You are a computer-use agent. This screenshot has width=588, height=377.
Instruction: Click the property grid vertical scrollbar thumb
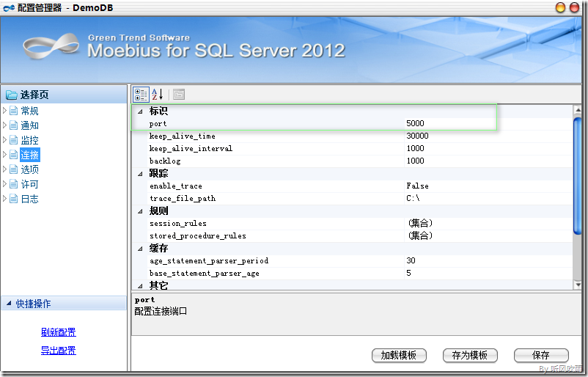pos(578,176)
